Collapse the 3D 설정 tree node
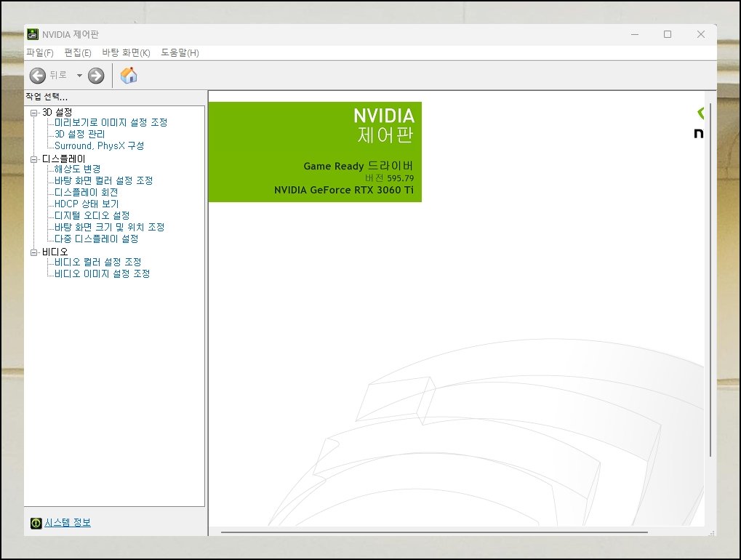The height and width of the screenshot is (560, 741). coord(33,113)
